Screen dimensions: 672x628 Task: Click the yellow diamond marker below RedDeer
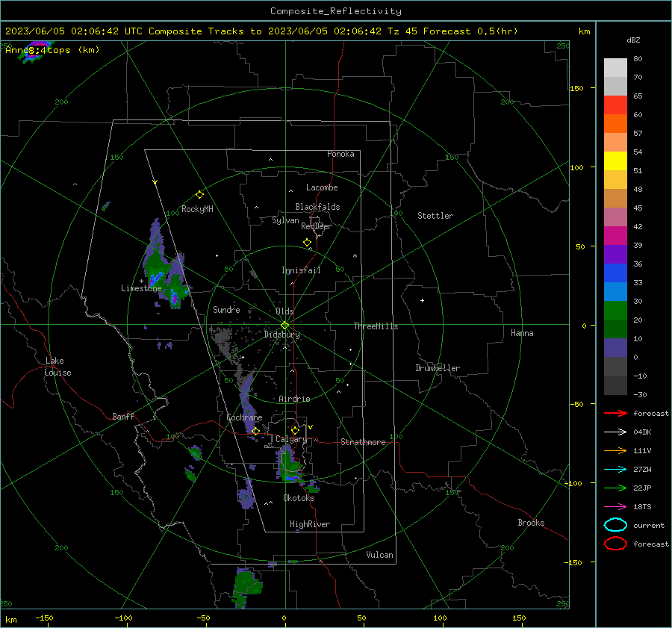tap(307, 243)
